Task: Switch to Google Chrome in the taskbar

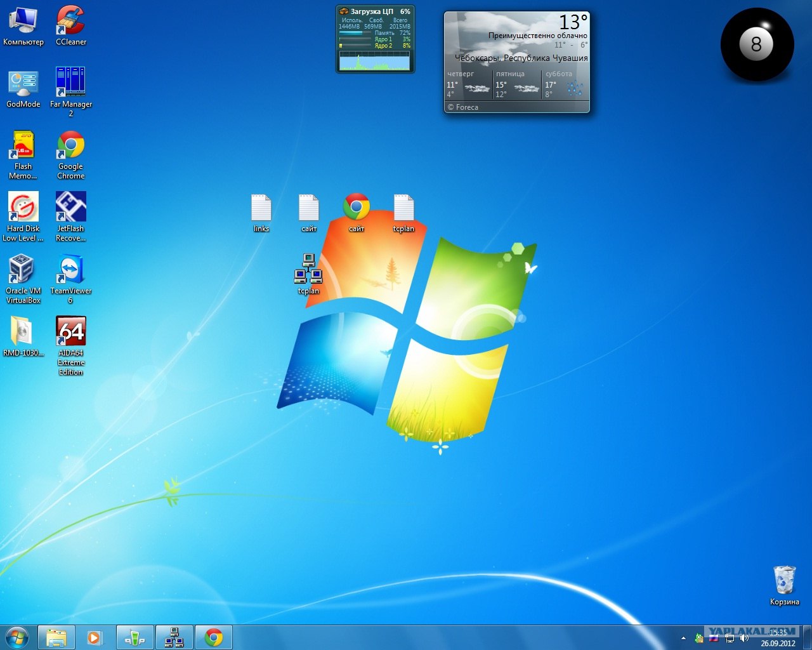Action: 214,637
